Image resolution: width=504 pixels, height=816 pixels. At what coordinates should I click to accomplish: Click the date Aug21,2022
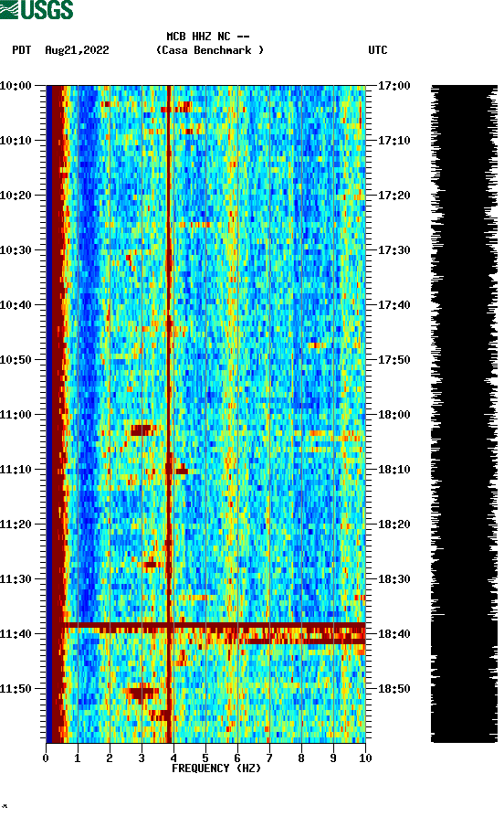click(77, 50)
